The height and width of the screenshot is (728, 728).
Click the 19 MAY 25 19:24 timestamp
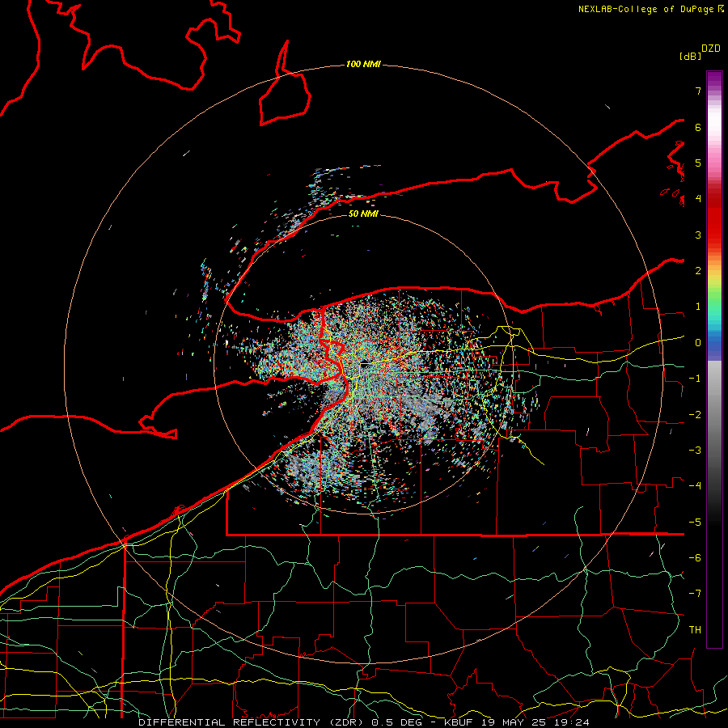click(535, 722)
